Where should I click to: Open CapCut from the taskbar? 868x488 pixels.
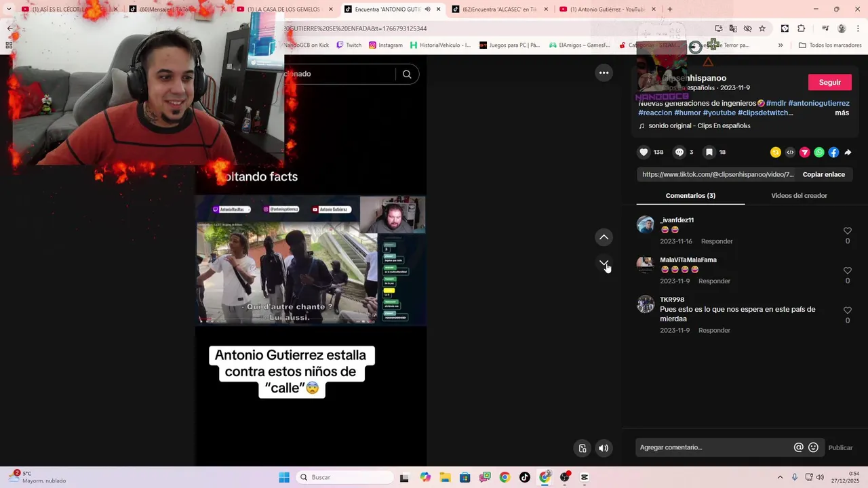click(x=585, y=477)
